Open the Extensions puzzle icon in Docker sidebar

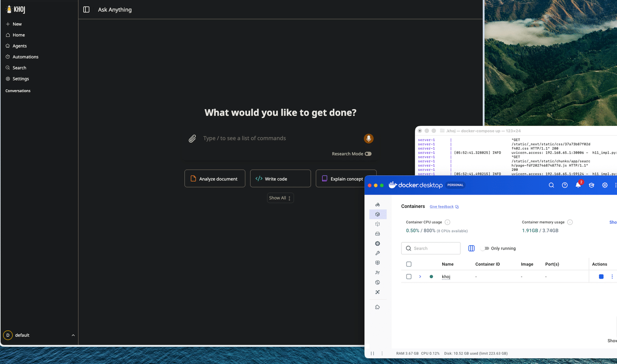click(x=378, y=307)
